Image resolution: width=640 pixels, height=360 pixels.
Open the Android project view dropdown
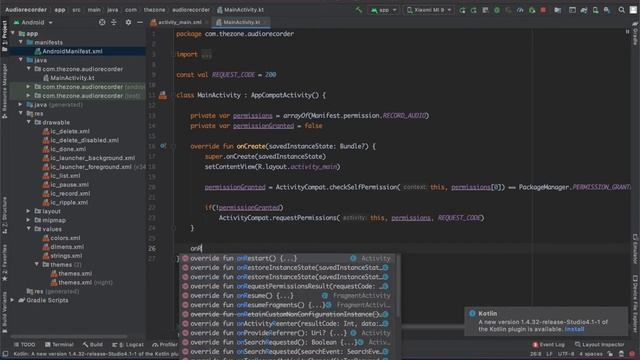tap(33, 22)
